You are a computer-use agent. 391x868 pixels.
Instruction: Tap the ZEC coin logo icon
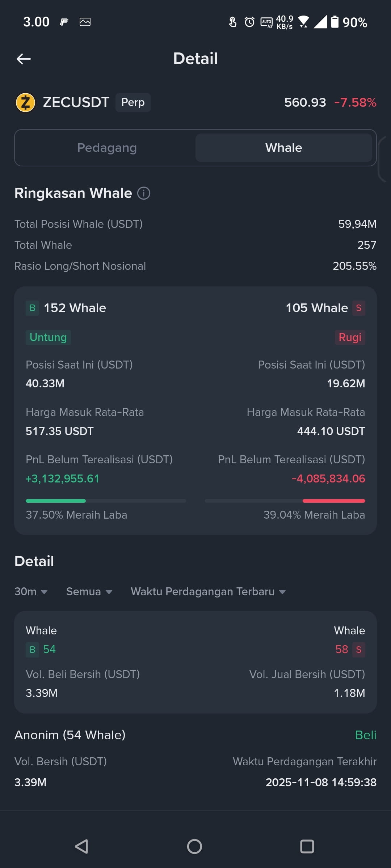(x=25, y=102)
